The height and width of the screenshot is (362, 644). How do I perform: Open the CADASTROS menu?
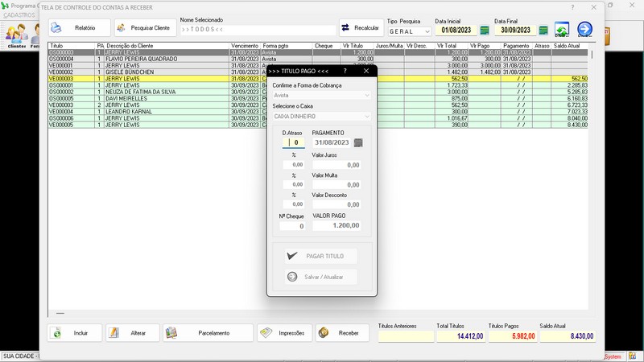pos(19,15)
